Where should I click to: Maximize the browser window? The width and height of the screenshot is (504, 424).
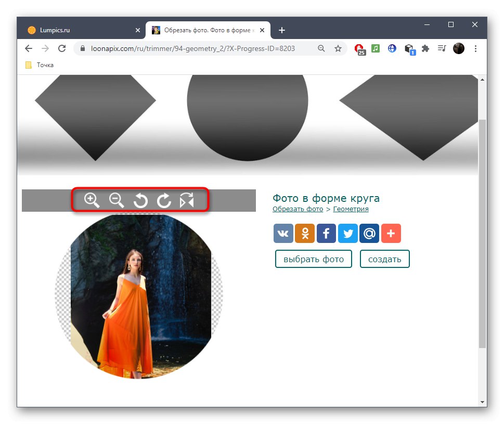pos(451,24)
